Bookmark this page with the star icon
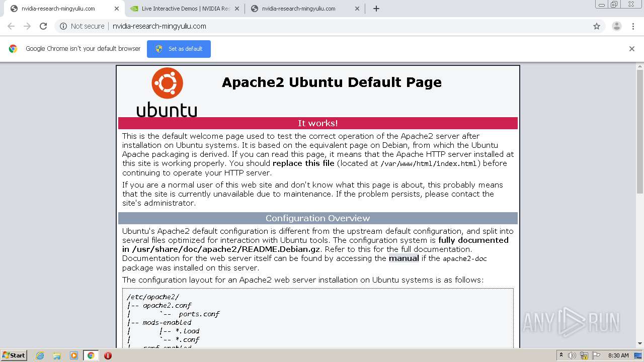The height and width of the screenshot is (362, 644). point(597,26)
